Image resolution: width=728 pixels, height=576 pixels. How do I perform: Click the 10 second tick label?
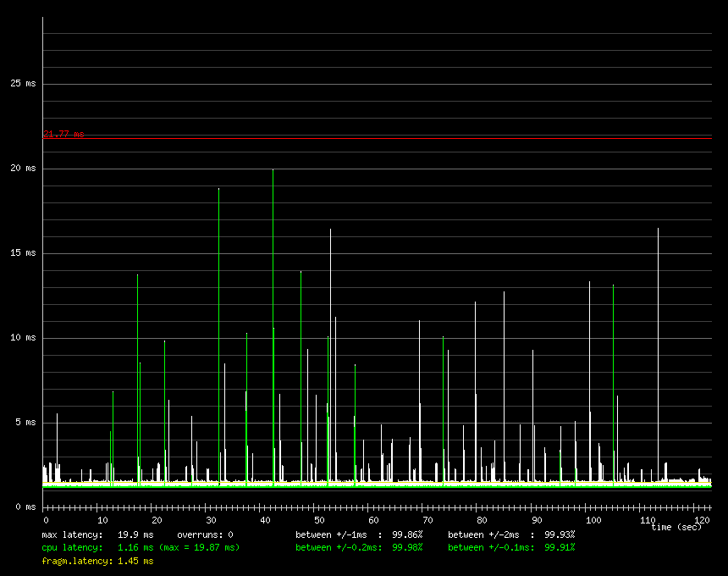(x=102, y=520)
